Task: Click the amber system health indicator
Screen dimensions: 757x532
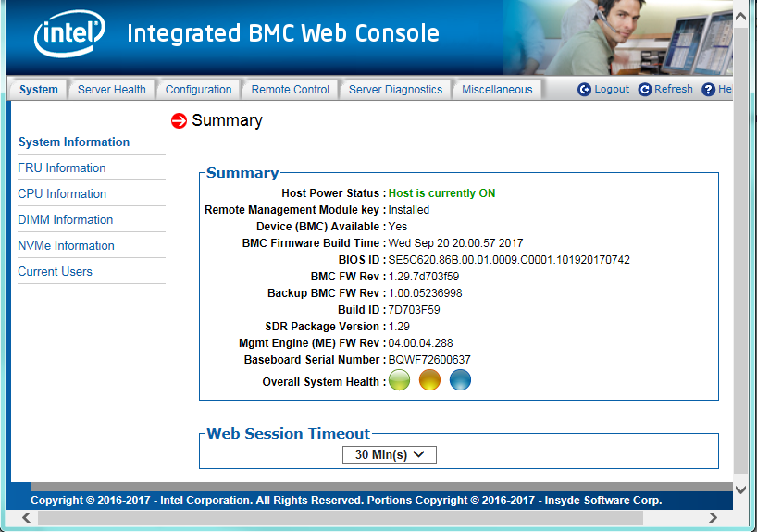Action: click(429, 380)
